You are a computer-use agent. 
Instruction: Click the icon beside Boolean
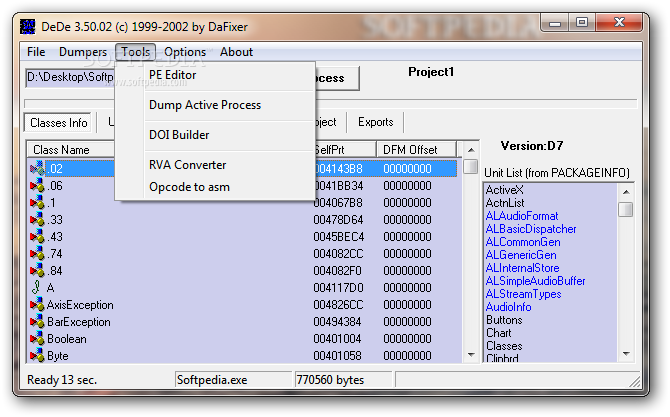(37, 338)
